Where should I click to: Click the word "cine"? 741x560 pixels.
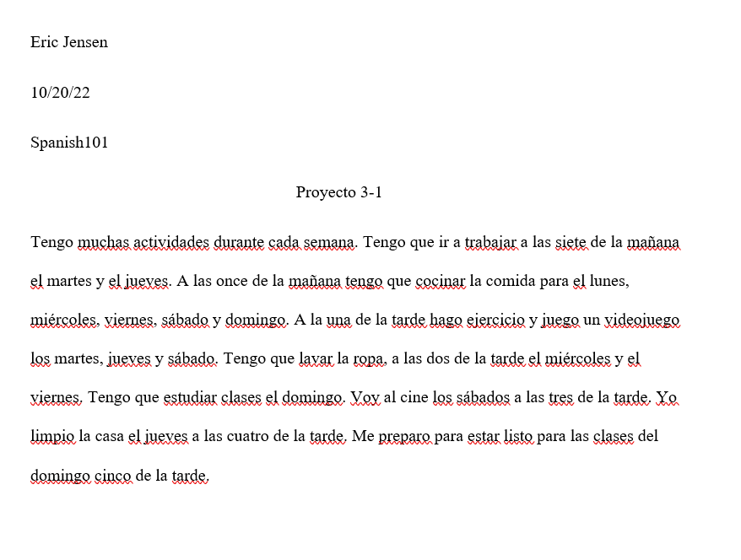(x=414, y=397)
